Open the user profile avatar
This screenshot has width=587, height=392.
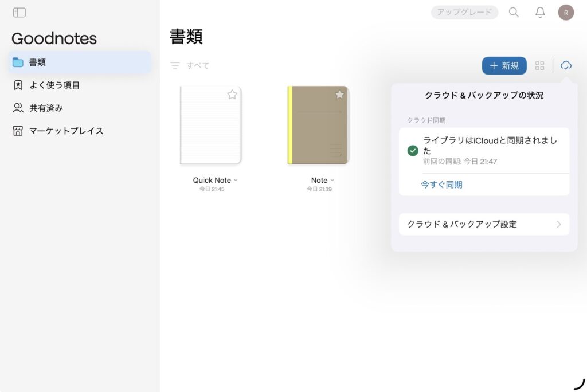[566, 12]
